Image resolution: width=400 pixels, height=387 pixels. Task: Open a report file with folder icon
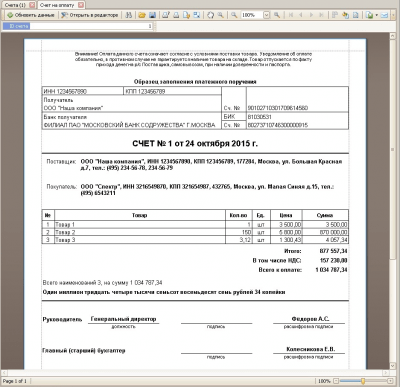(x=142, y=15)
